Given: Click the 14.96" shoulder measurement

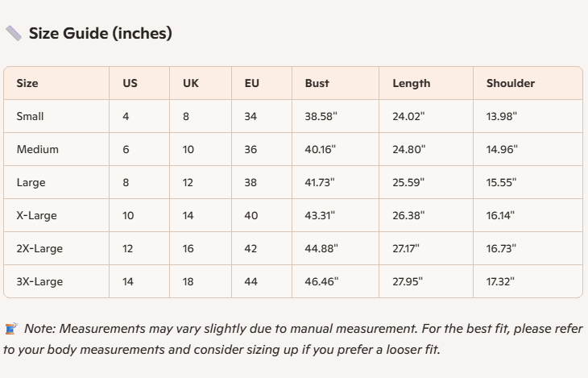Looking at the screenshot, I should [502, 149].
